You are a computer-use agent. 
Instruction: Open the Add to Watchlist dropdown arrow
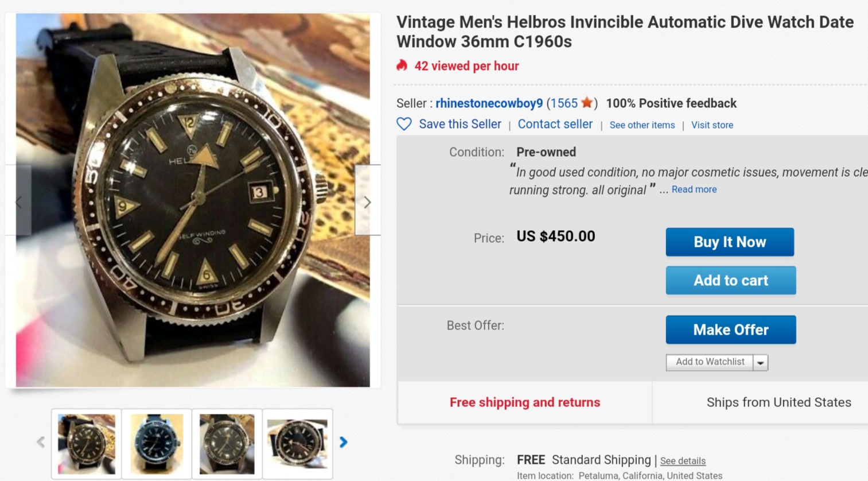point(760,363)
